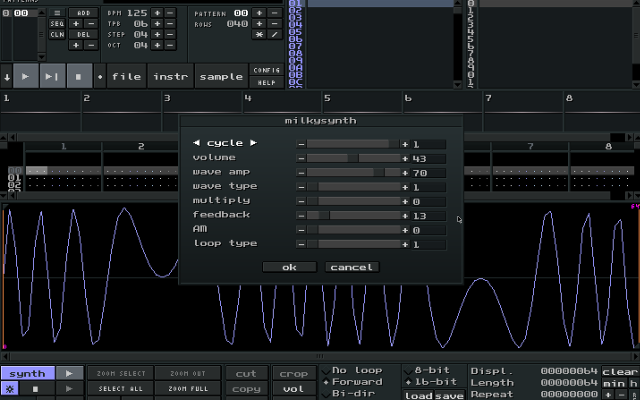This screenshot has width=640, height=400.
Task: Click the '=' order list button
Action: pyautogui.click(x=57, y=13)
